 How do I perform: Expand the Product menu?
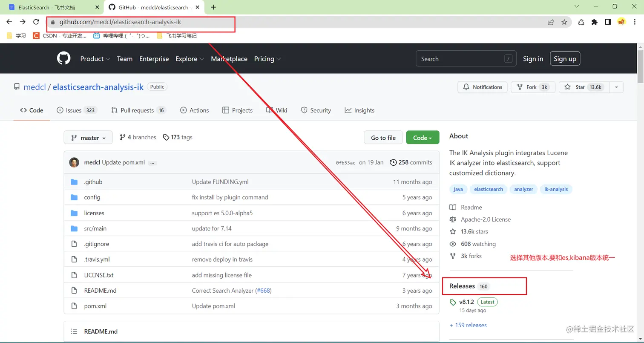click(95, 59)
